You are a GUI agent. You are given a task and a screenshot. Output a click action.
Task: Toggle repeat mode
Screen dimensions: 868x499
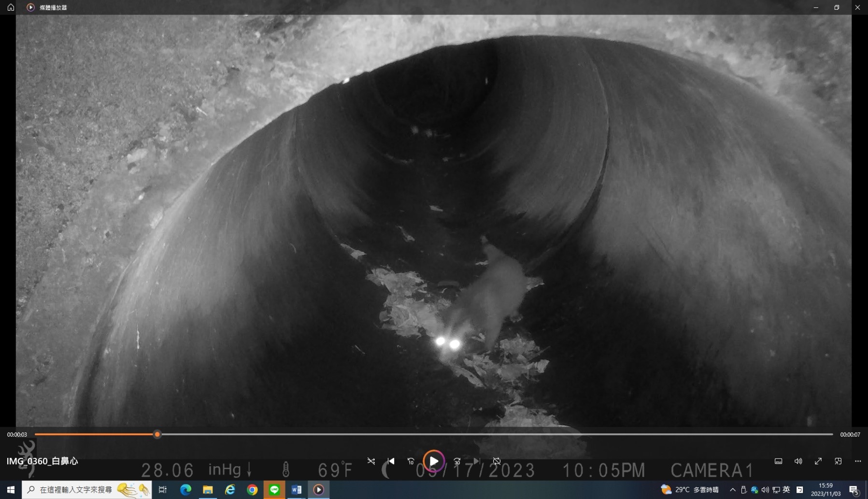(497, 461)
